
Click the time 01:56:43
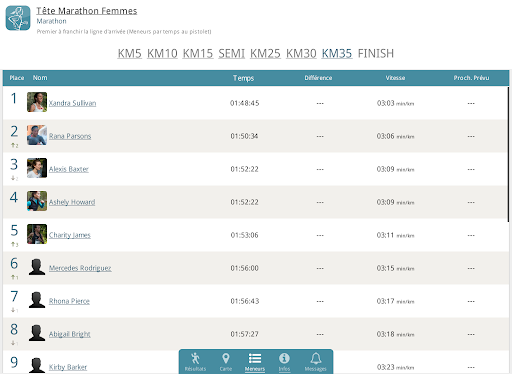[244, 301]
